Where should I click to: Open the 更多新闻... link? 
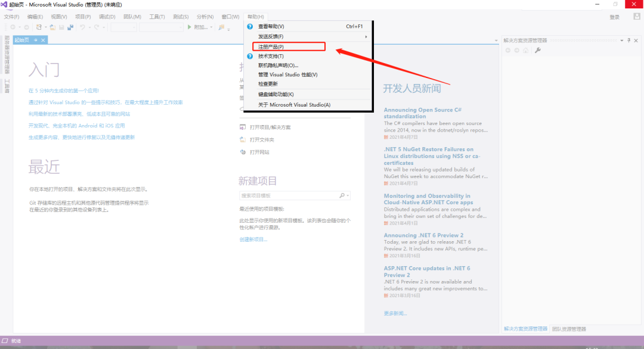395,313
